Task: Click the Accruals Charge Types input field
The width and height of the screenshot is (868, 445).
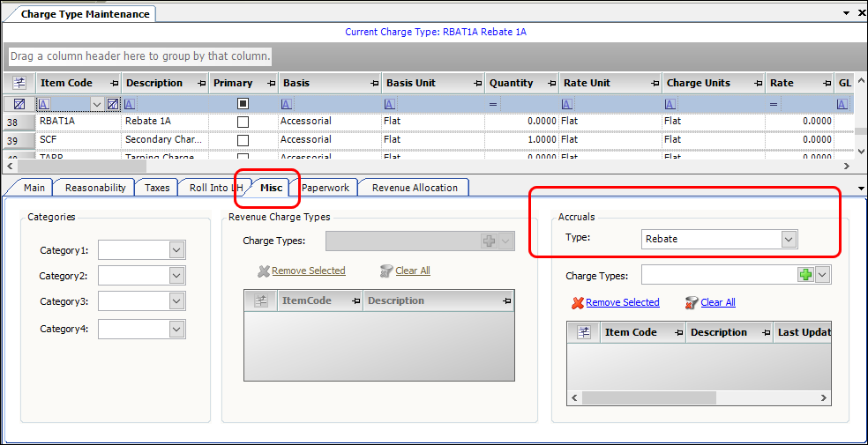Action: 718,275
